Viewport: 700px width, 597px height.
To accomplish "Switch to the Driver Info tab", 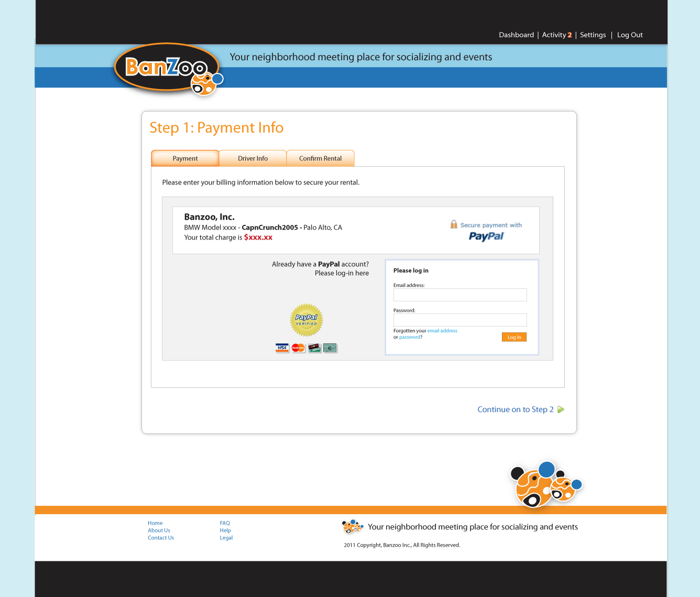I will click(x=253, y=158).
